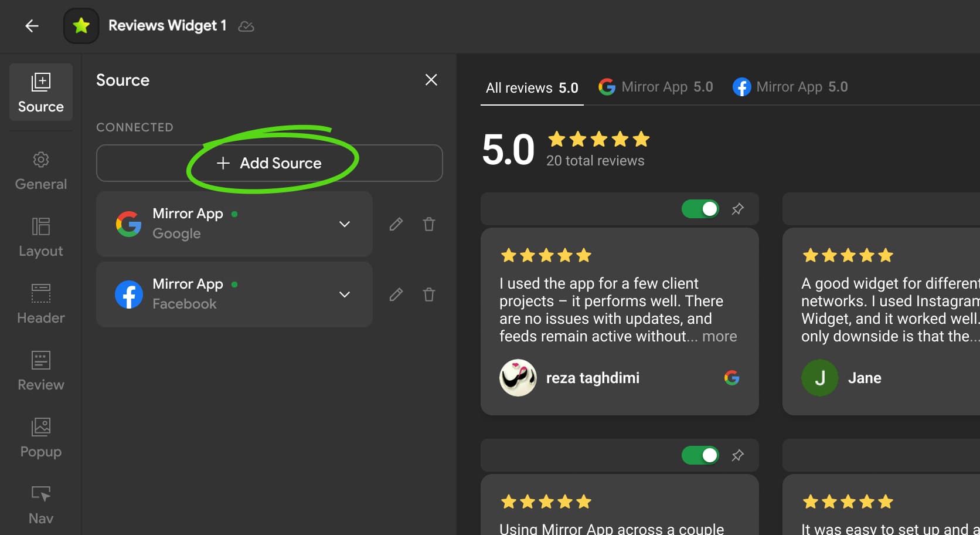Pin reza taghdimi's review

coord(738,209)
